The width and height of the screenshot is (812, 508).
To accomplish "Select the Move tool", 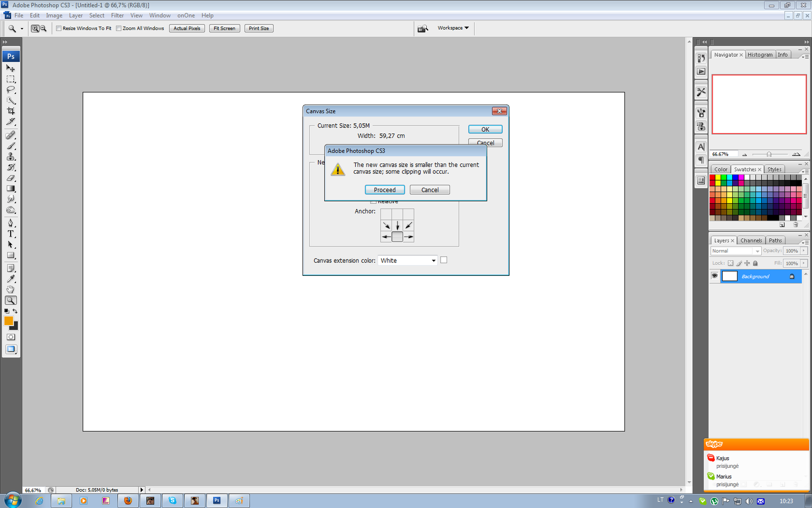I will pyautogui.click(x=11, y=68).
